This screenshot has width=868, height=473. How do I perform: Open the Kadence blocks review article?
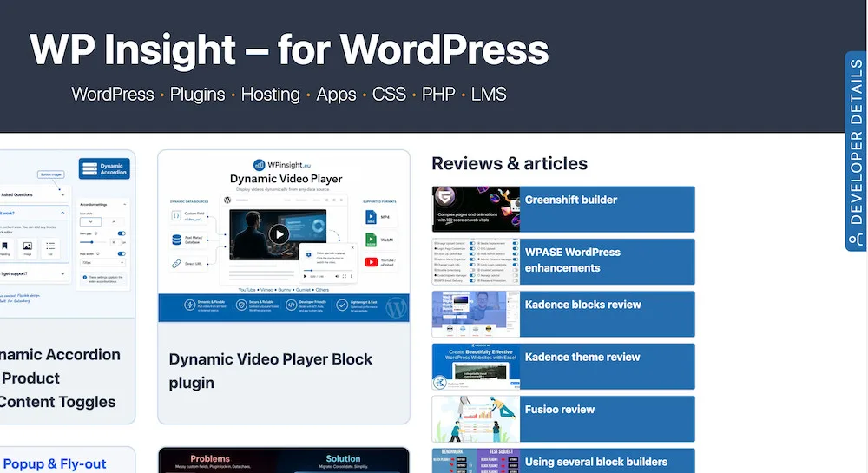click(583, 305)
